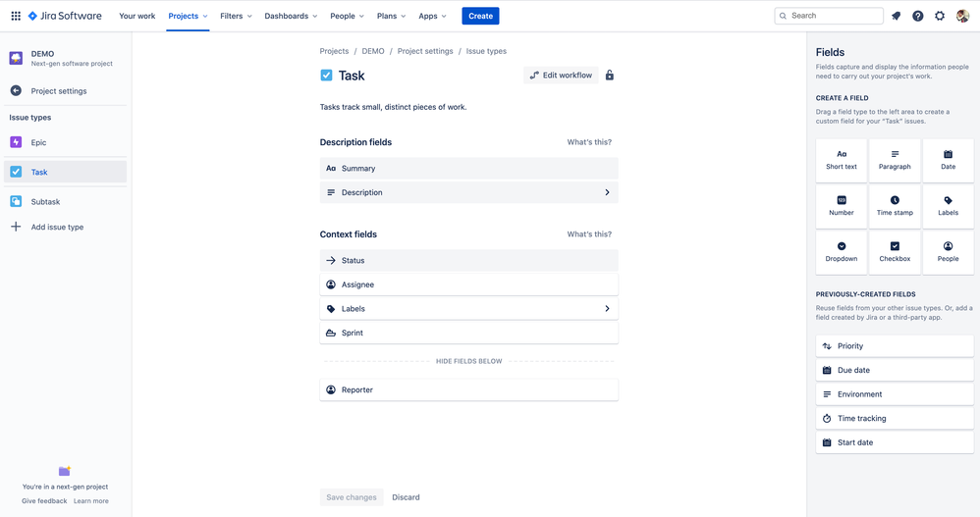Open What's this? for Description fields

tap(589, 141)
